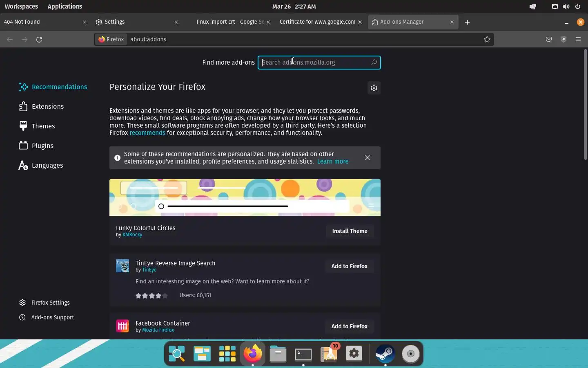Add Facebook Container to Firefox
The height and width of the screenshot is (368, 588).
point(350,326)
